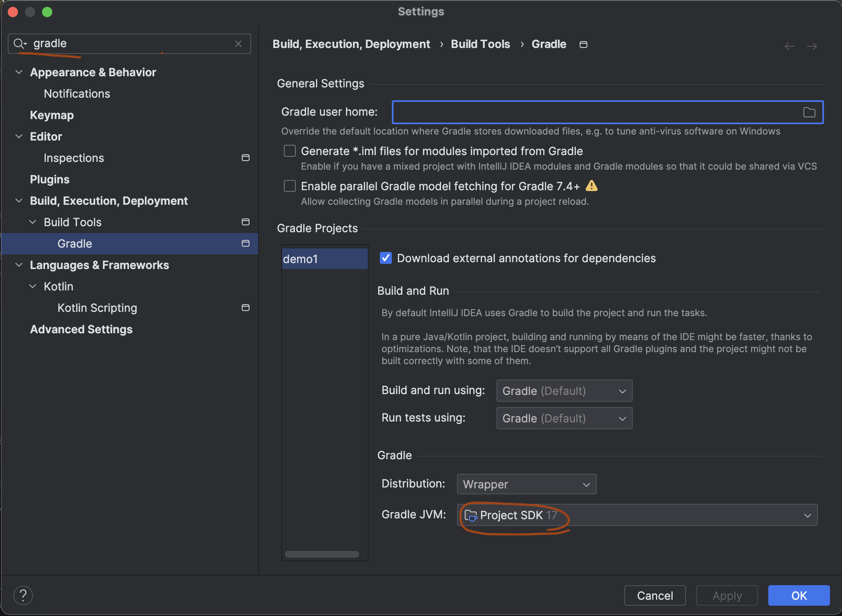Enable Generate *.iml files checkbox
Viewport: 842px width, 616px height.
click(290, 151)
